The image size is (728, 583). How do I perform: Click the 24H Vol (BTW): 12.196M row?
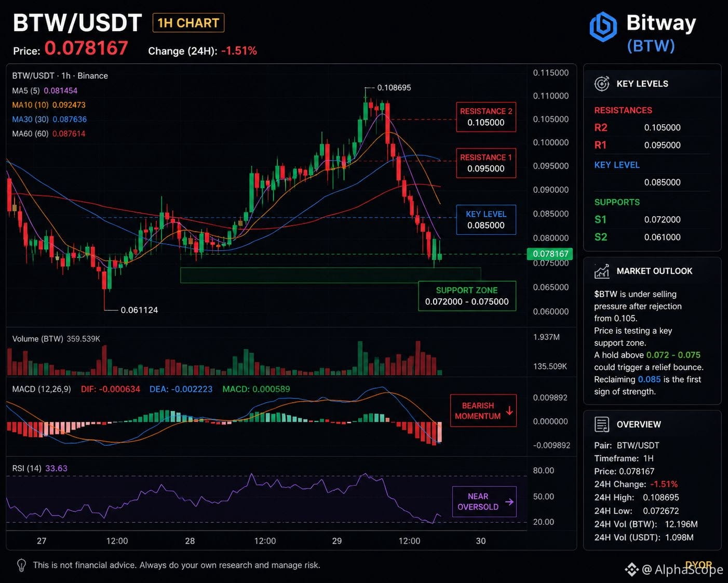646,525
